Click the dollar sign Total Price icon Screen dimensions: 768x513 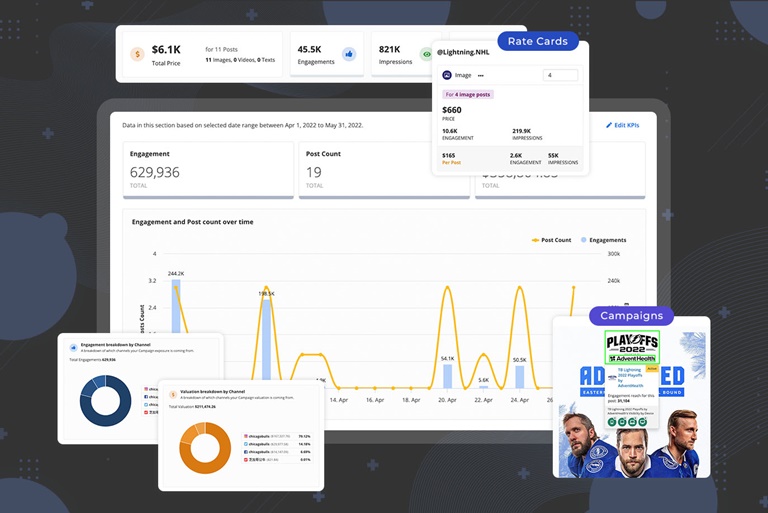tap(137, 54)
